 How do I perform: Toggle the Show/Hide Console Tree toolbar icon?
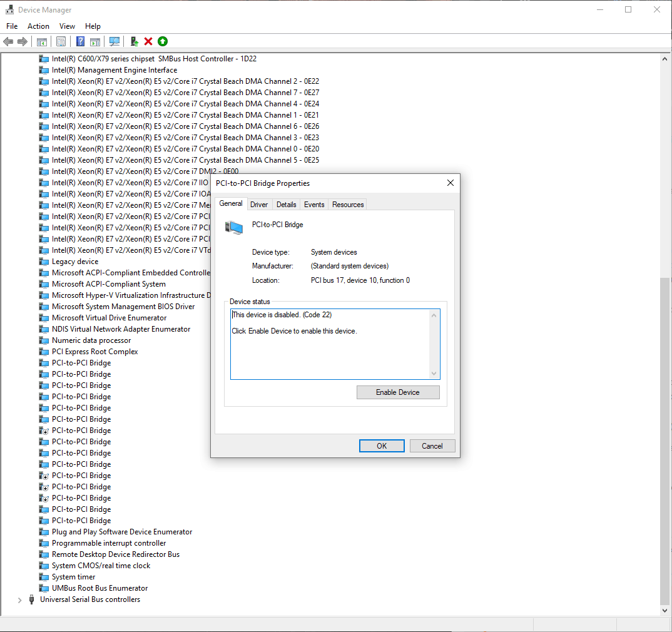tap(41, 41)
